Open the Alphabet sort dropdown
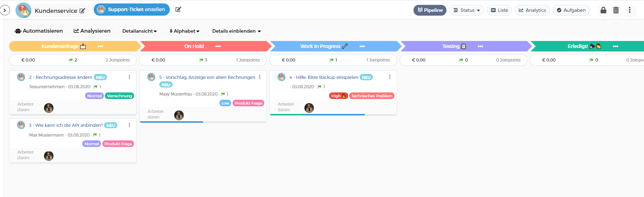Screen dimensions: 644x197 click(184, 31)
